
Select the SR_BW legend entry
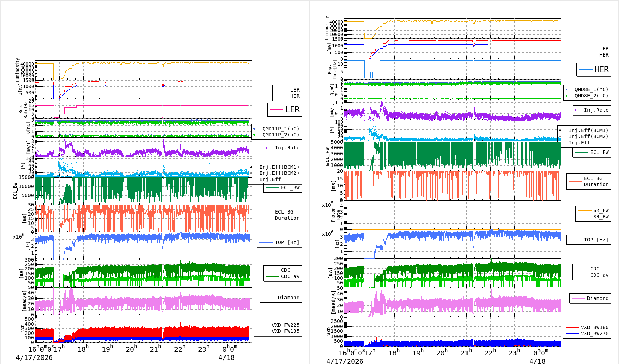(593, 217)
